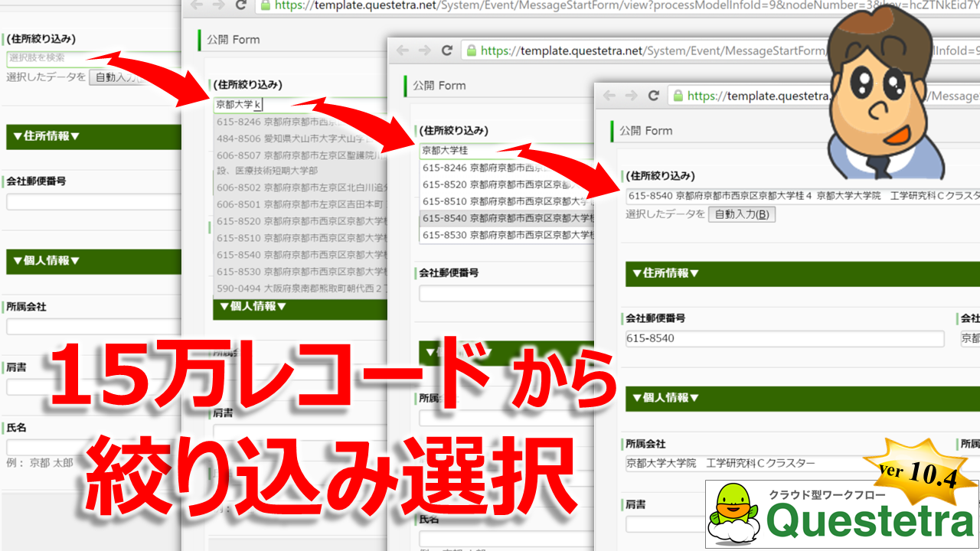Viewport: 980px width, 551px height.
Task: Select 606-8507 京都市左京区聖護院 suggestion
Action: click(300, 162)
